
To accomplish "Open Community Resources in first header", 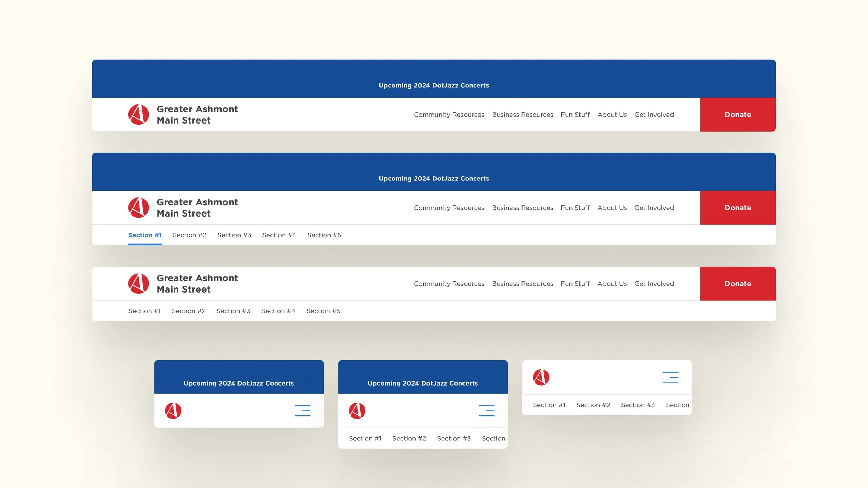I will [449, 115].
